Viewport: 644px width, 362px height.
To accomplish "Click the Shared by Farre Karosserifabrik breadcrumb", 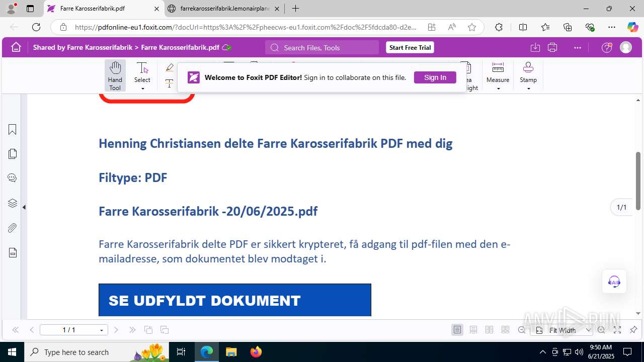I will pyautogui.click(x=83, y=47).
